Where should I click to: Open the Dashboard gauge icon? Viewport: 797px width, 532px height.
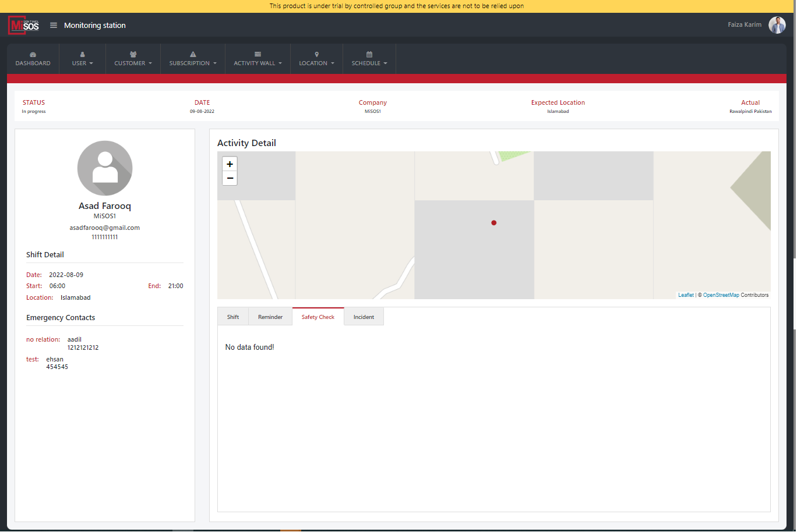(x=33, y=55)
